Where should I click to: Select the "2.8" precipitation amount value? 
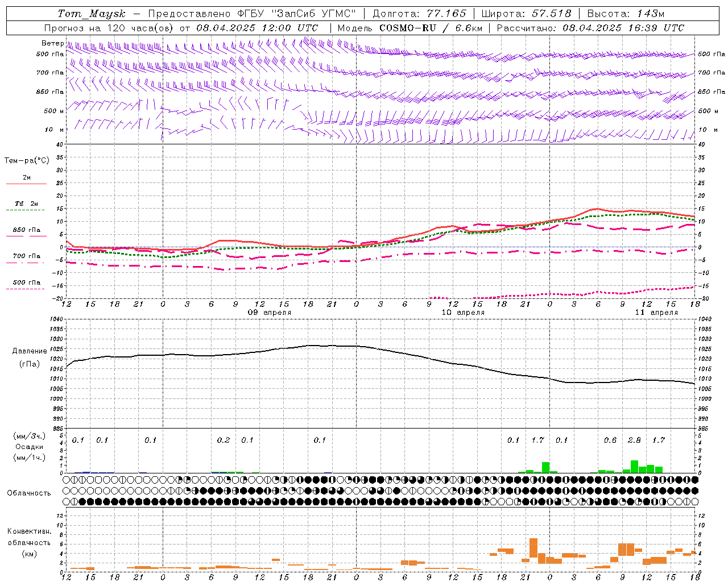(634, 440)
